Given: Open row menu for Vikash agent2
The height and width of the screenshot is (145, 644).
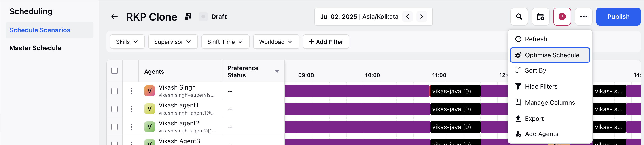Looking at the screenshot, I should point(131,127).
